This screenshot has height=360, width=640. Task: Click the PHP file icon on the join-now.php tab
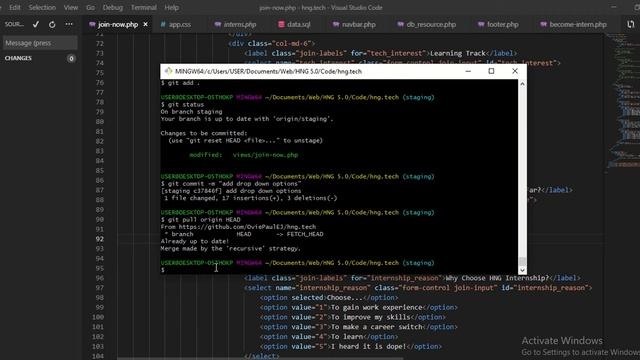point(92,24)
